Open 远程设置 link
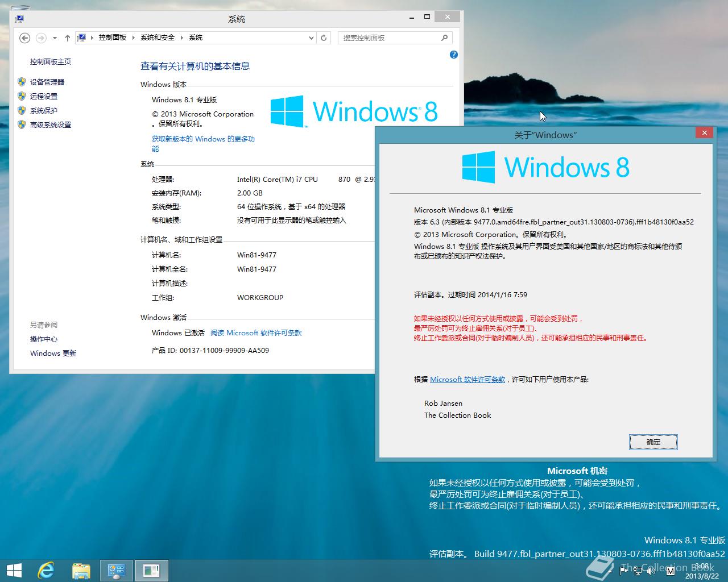The width and height of the screenshot is (728, 582). point(44,97)
